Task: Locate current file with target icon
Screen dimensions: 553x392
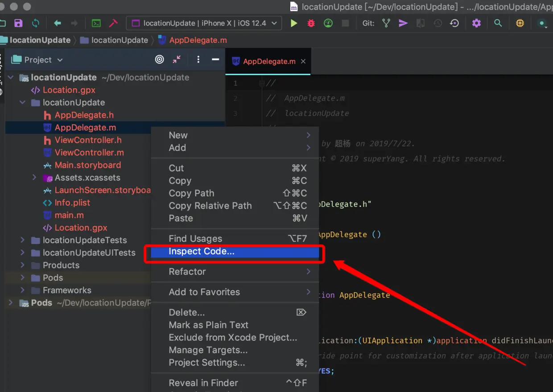Action: coord(160,59)
